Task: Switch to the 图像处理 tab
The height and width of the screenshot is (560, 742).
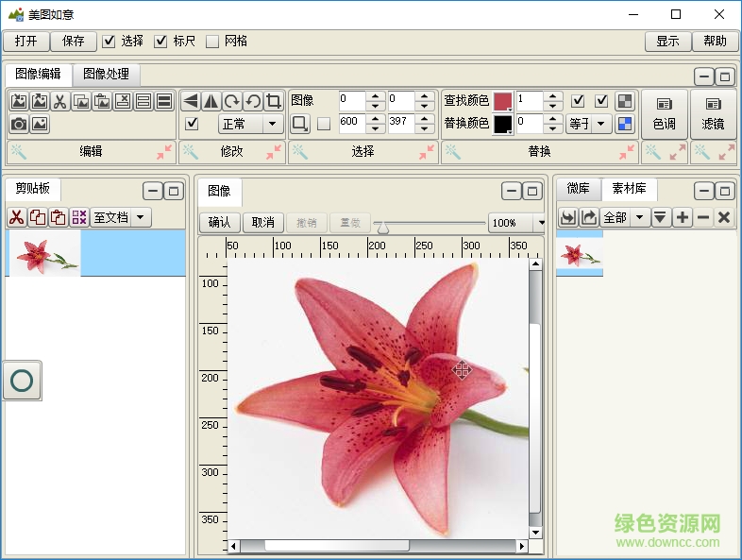Action: coord(106,74)
